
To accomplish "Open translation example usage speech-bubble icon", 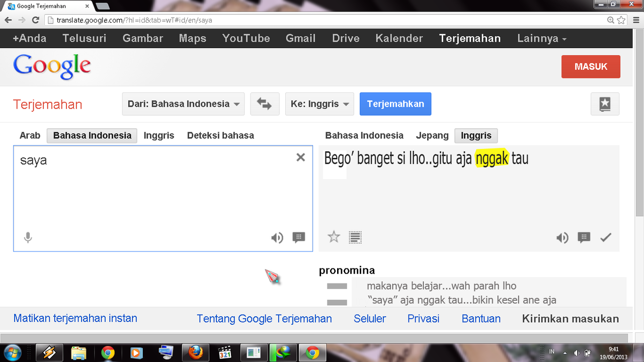I will click(584, 237).
